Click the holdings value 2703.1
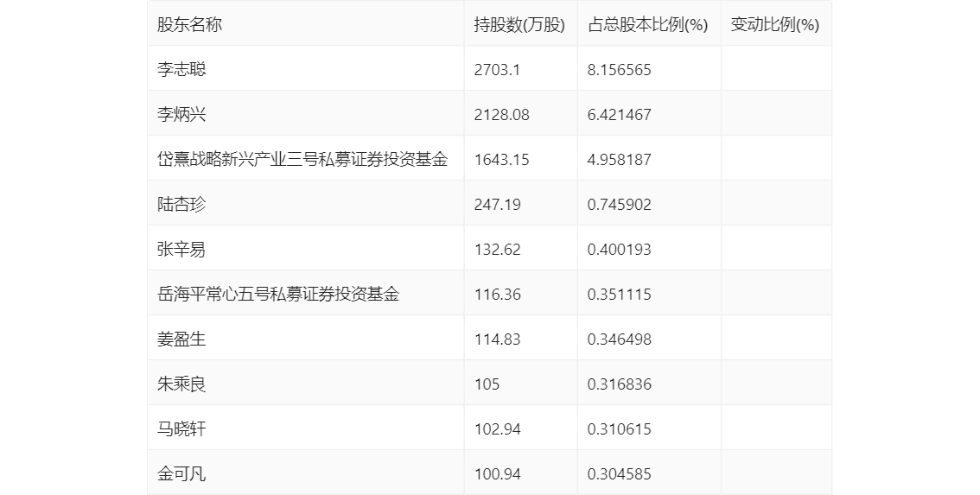 (x=498, y=69)
